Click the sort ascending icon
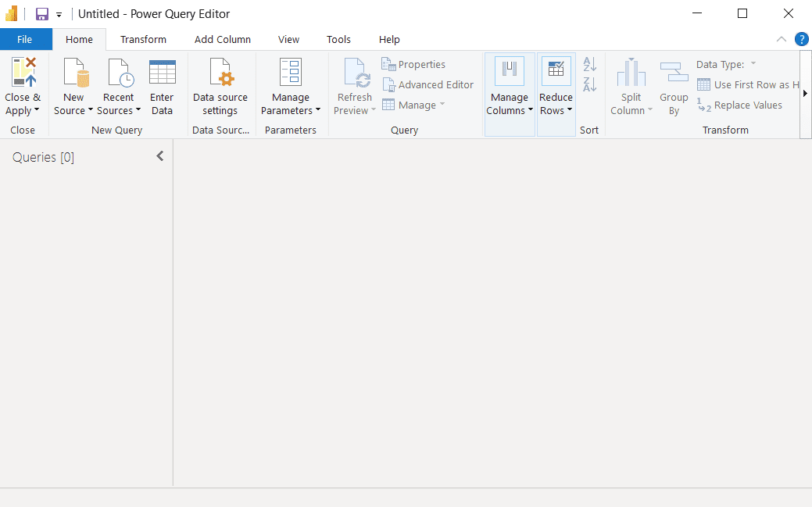 point(589,64)
